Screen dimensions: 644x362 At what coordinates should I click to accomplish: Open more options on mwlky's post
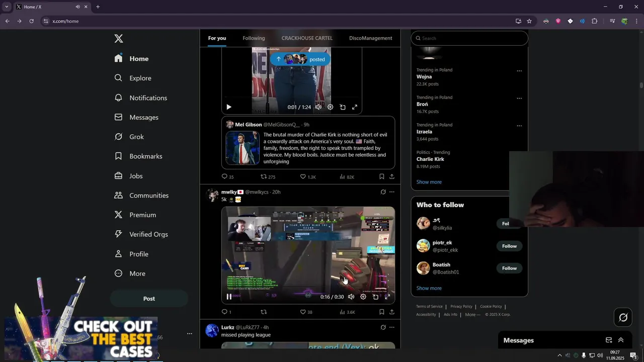tap(392, 192)
